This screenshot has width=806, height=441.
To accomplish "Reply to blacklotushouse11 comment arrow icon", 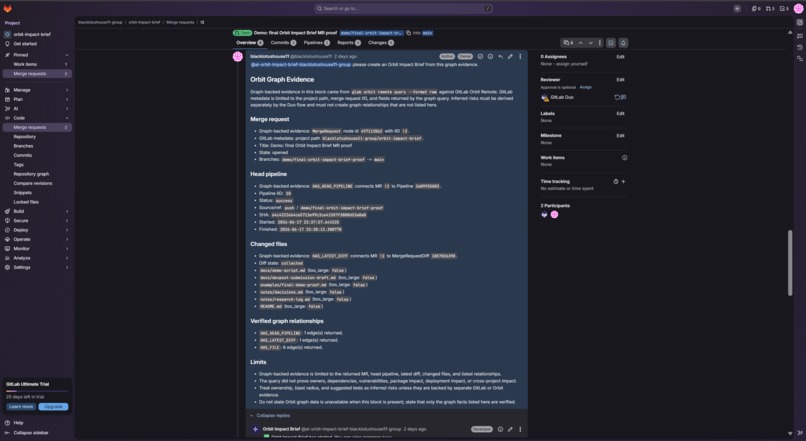I will 500,57.
